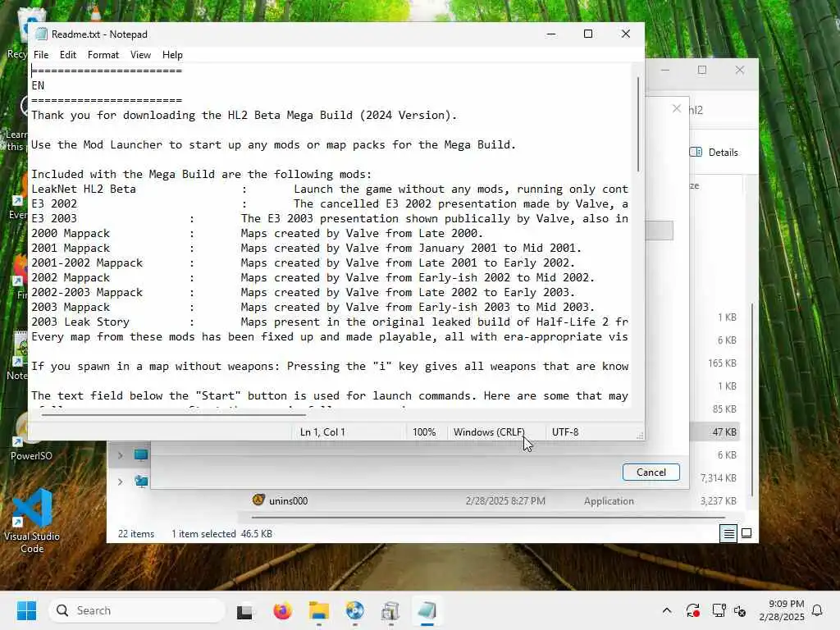Click the network tray icon
The height and width of the screenshot is (630, 840).
[x=719, y=610]
